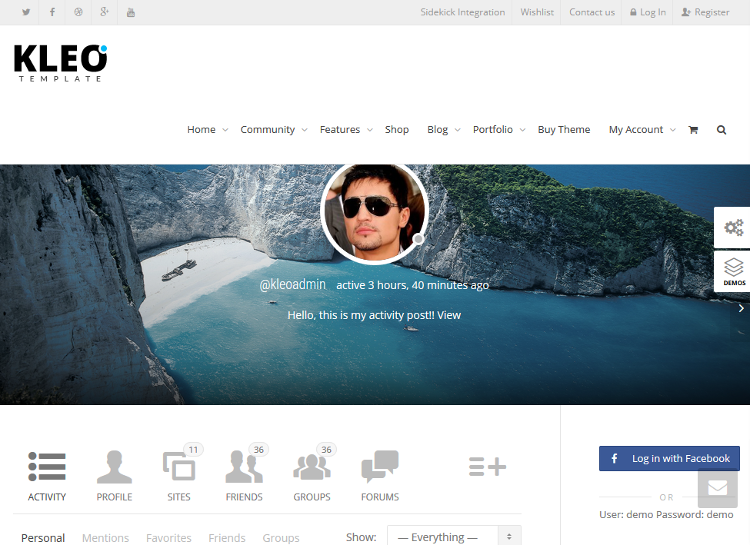Viewport: 750px width, 545px height.
Task: Expand the Community menu chevron
Action: coord(304,130)
